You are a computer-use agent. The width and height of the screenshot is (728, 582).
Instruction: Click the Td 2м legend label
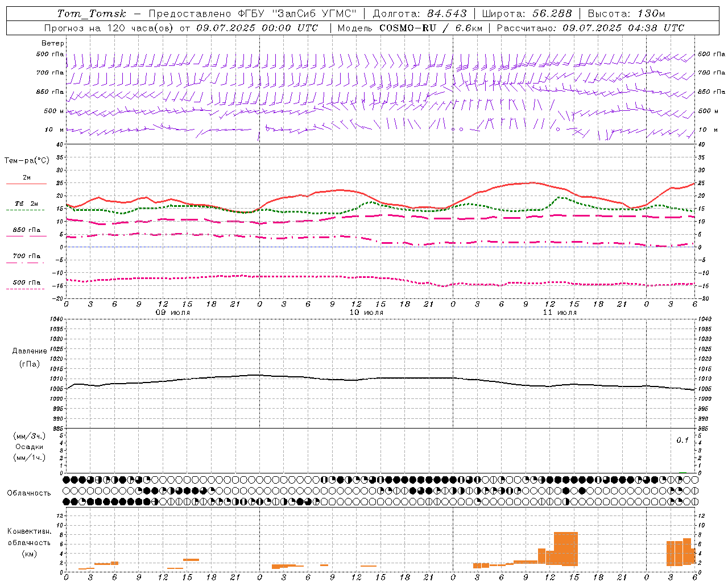(26, 203)
